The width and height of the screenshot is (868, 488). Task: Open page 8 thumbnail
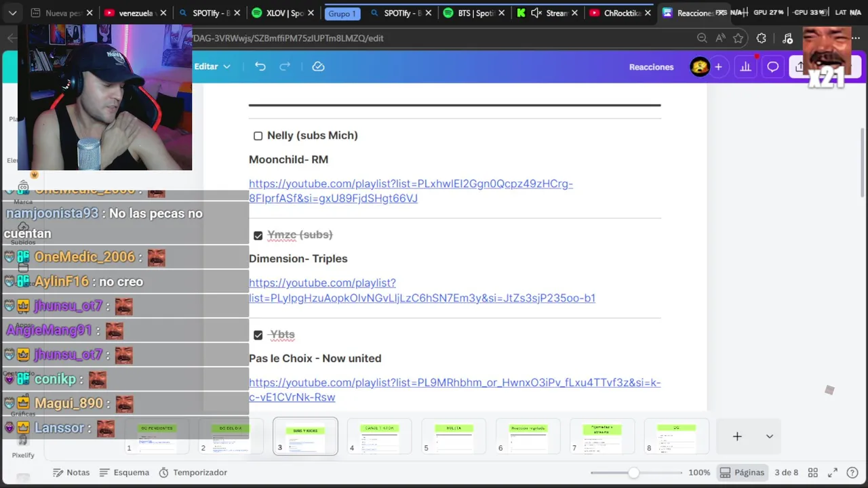(x=677, y=436)
